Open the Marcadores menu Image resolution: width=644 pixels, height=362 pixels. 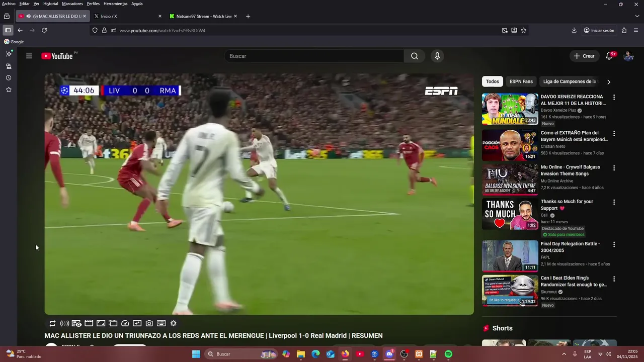tap(72, 4)
